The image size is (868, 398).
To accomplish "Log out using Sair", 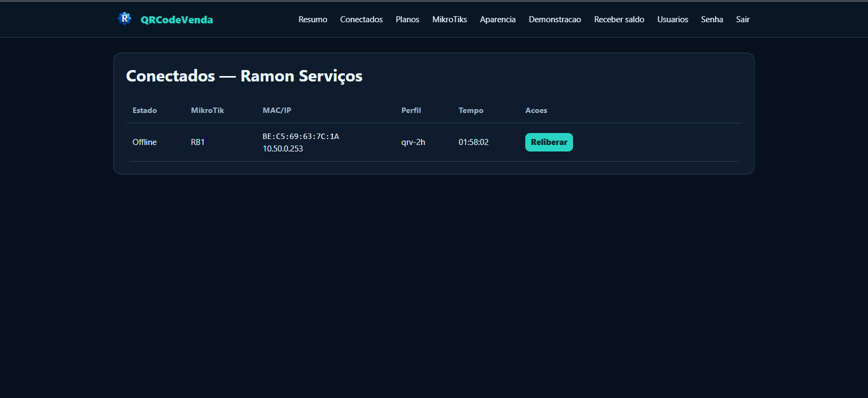I will pyautogui.click(x=743, y=20).
